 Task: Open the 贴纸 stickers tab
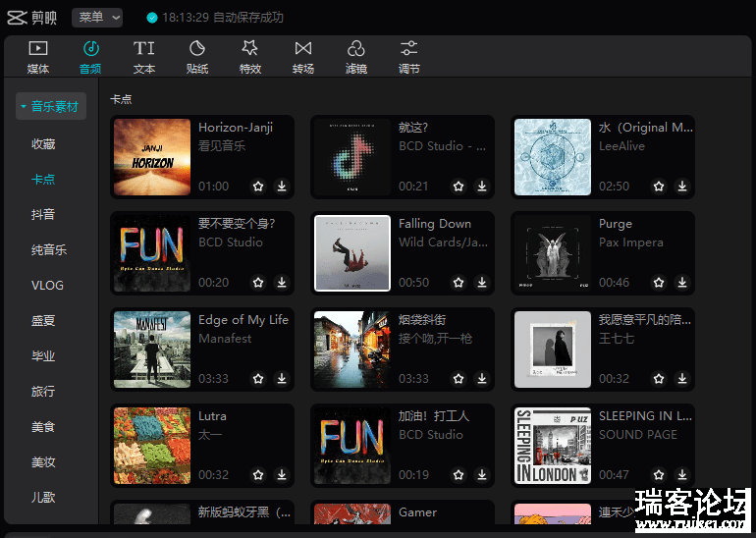[196, 57]
